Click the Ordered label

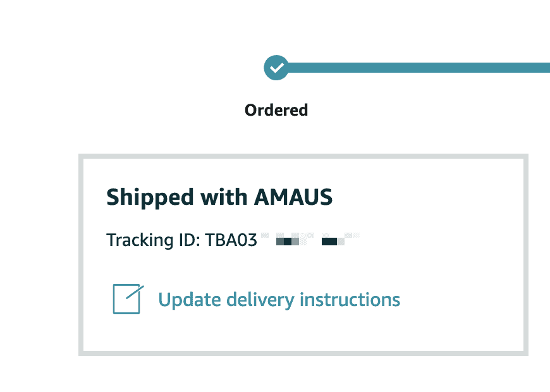(276, 109)
